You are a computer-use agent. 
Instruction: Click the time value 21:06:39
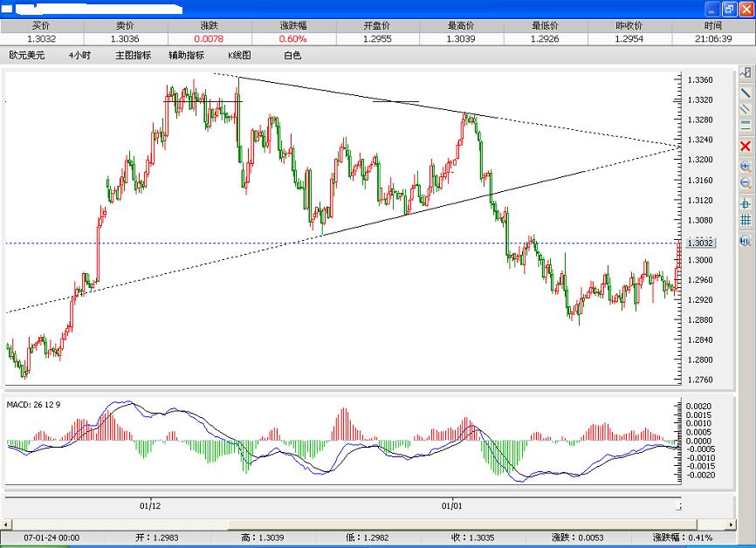(x=713, y=39)
